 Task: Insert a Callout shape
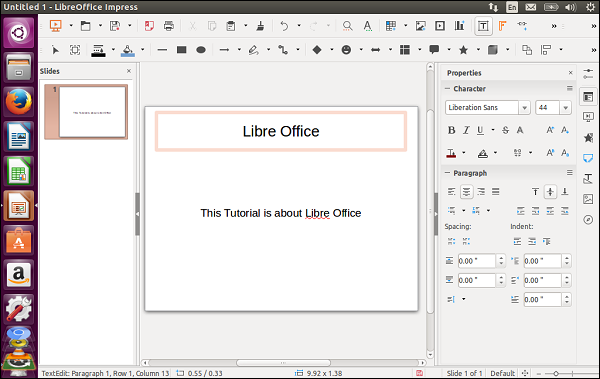(x=434, y=50)
